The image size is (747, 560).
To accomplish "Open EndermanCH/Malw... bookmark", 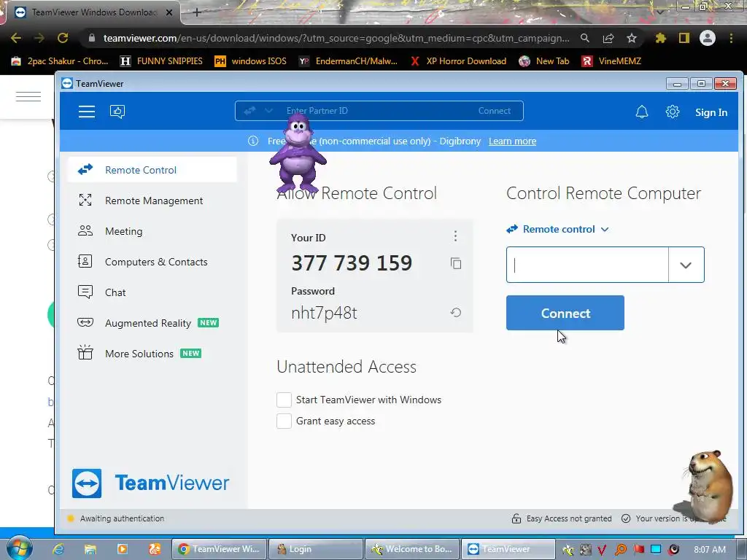I will click(348, 61).
